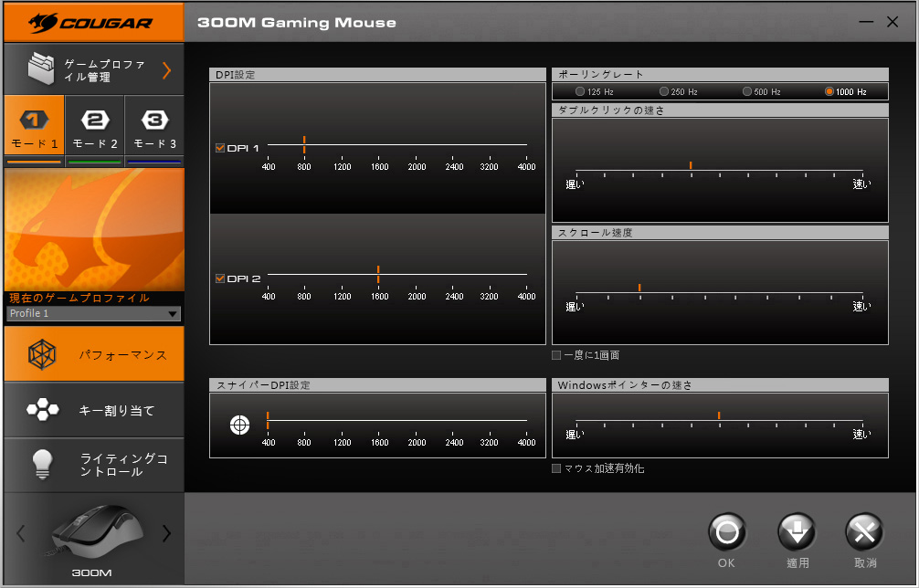Image resolution: width=919 pixels, height=588 pixels.
Task: Uncheck the DPI 1 checkbox
Action: pos(220,148)
